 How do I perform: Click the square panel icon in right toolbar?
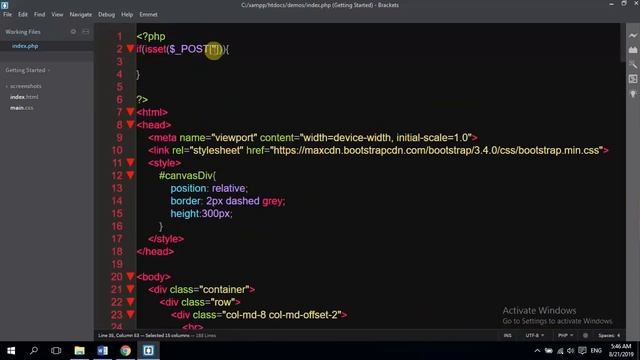(x=633, y=79)
